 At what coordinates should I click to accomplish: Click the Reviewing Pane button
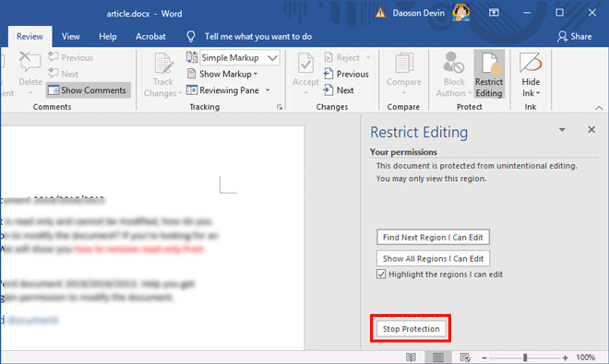[x=222, y=90]
